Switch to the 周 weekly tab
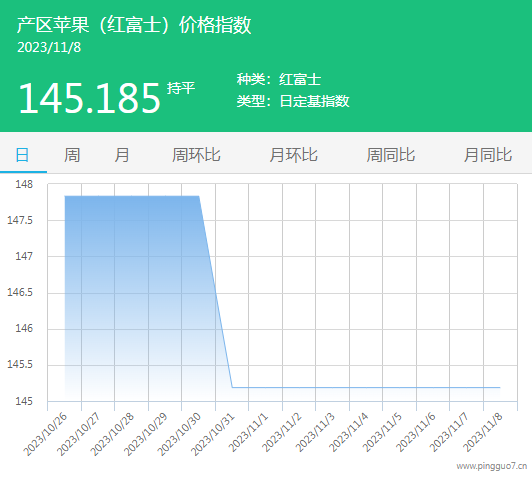The image size is (532, 478). [72, 155]
